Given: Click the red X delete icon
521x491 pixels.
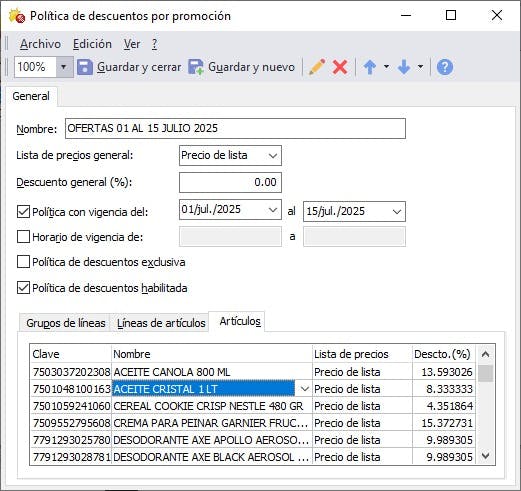Looking at the screenshot, I should coord(340,67).
